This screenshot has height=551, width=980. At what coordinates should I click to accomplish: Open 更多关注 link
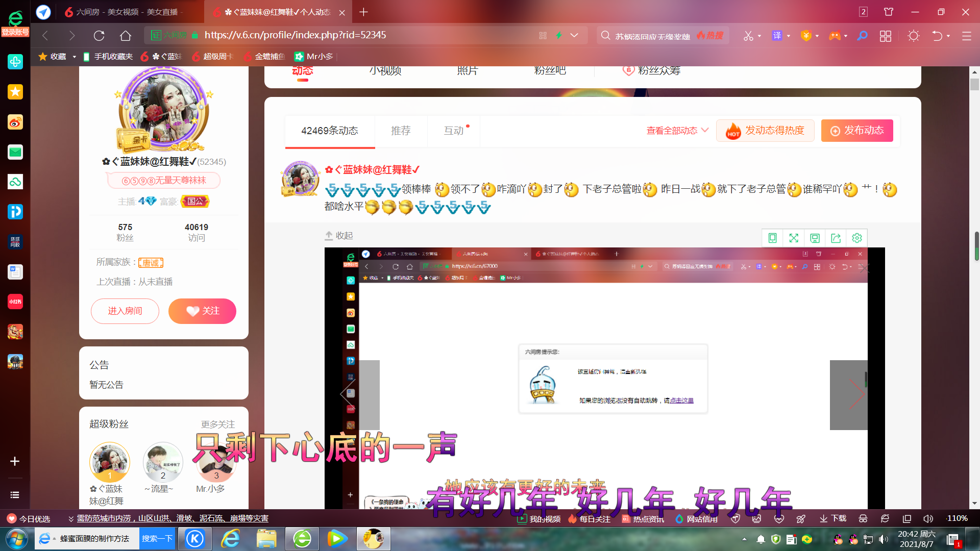tap(218, 424)
